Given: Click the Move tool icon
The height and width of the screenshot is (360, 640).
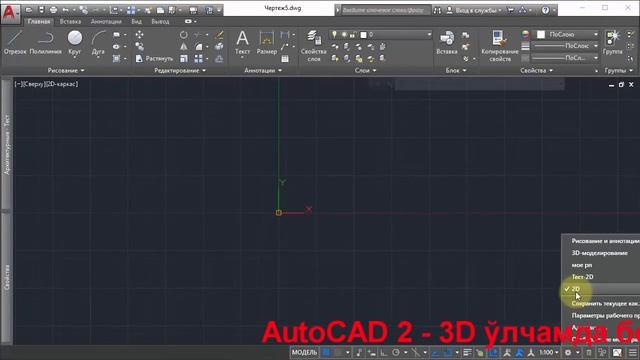Looking at the screenshot, I should (x=139, y=35).
